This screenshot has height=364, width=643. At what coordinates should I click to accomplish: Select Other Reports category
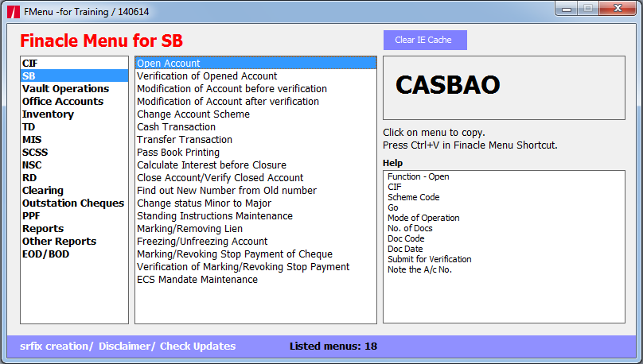pos(74,241)
